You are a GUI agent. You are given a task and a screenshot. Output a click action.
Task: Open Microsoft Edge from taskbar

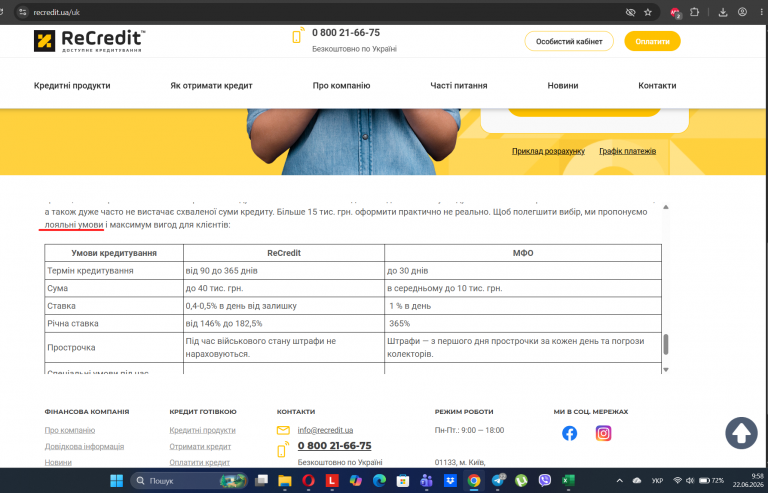pos(379,481)
